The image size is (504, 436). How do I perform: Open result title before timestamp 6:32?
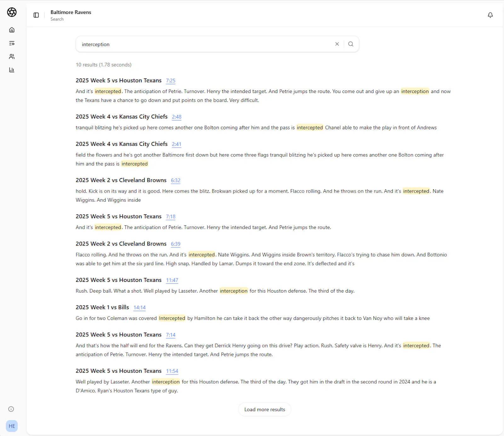pyautogui.click(x=121, y=180)
